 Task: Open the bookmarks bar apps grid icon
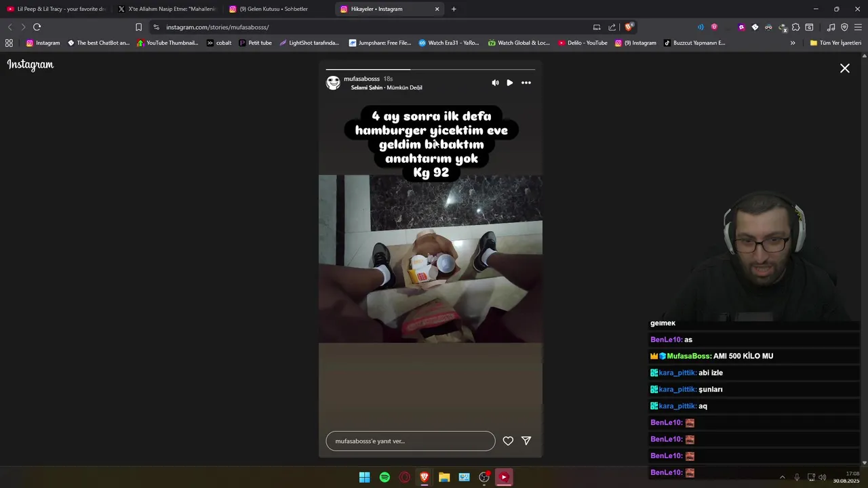click(9, 43)
